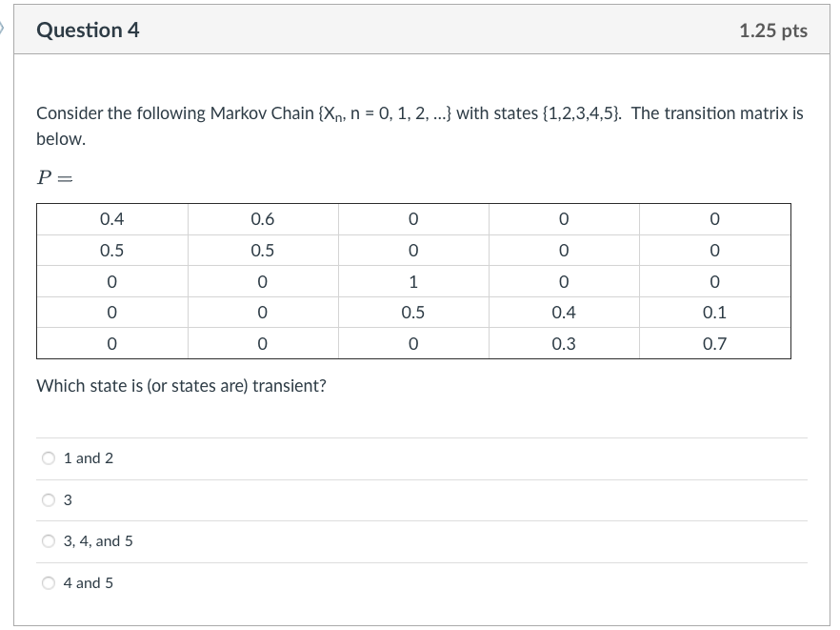Click the transient states question text
The image size is (840, 630).
pos(182,385)
